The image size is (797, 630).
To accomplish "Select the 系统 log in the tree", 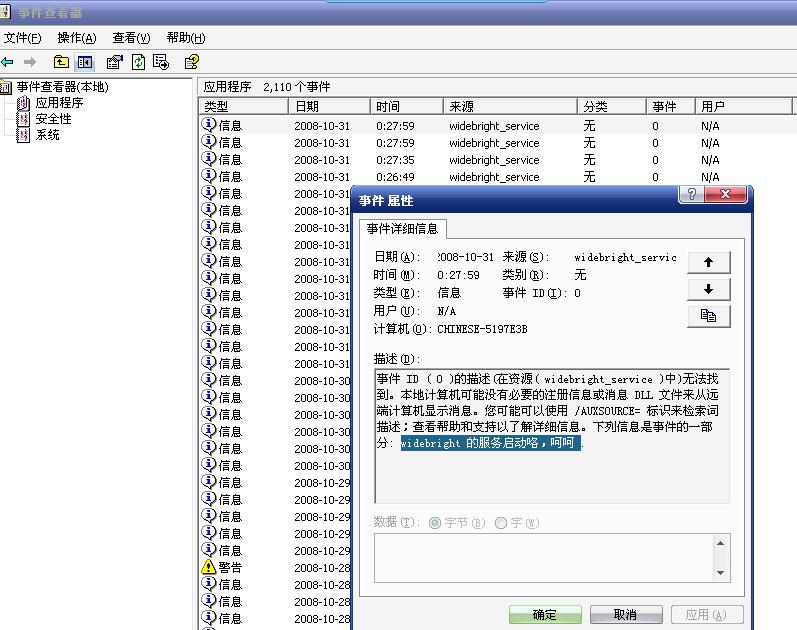I will (47, 135).
